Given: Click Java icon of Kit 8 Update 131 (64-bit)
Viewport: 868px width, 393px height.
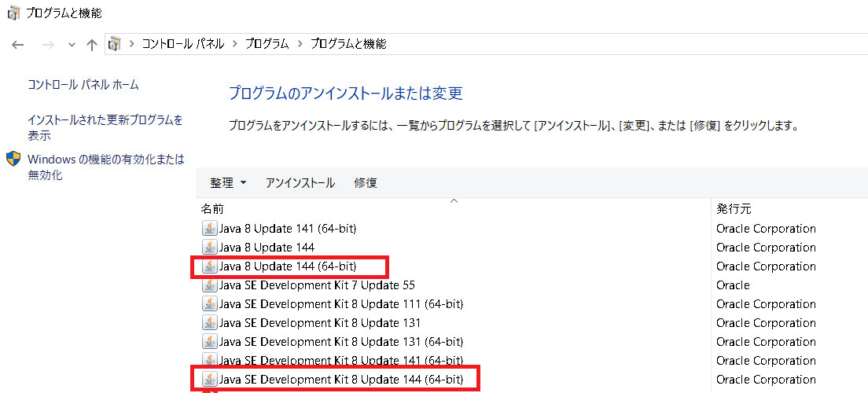Looking at the screenshot, I should [209, 342].
